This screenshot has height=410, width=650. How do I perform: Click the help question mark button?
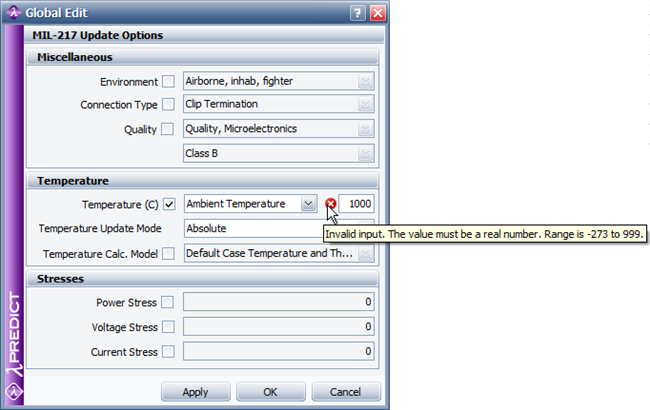(x=357, y=13)
